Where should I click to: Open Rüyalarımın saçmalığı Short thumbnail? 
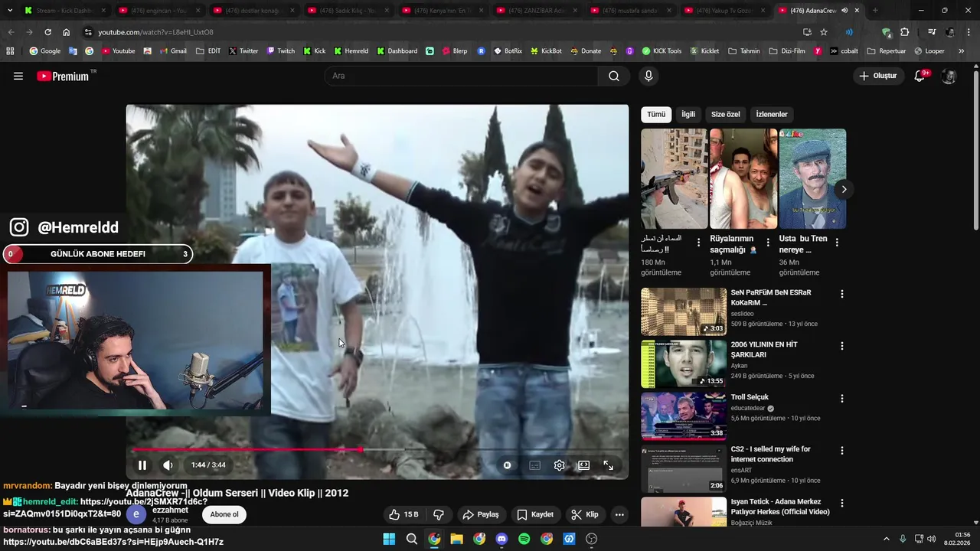point(743,178)
